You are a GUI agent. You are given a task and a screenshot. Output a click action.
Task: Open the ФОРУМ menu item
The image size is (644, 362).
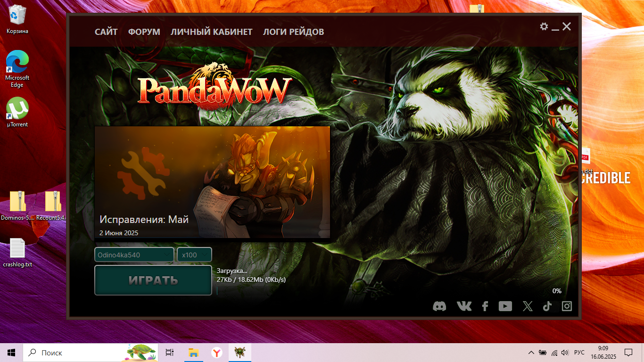[x=144, y=32]
